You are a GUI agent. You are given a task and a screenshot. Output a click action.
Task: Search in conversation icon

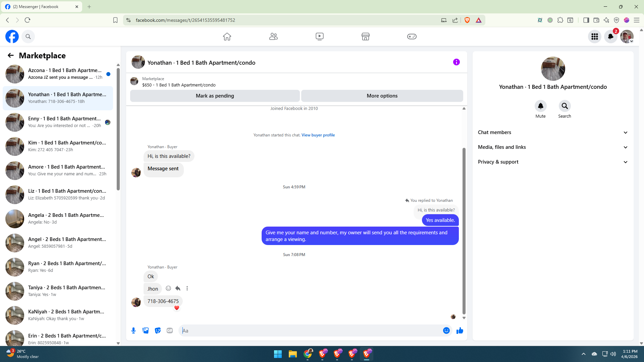[x=565, y=106]
